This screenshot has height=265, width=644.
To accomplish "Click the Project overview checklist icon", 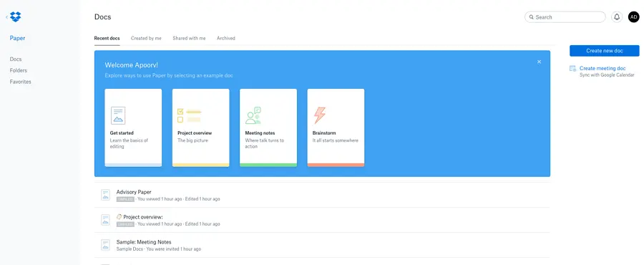I will click(x=190, y=115).
